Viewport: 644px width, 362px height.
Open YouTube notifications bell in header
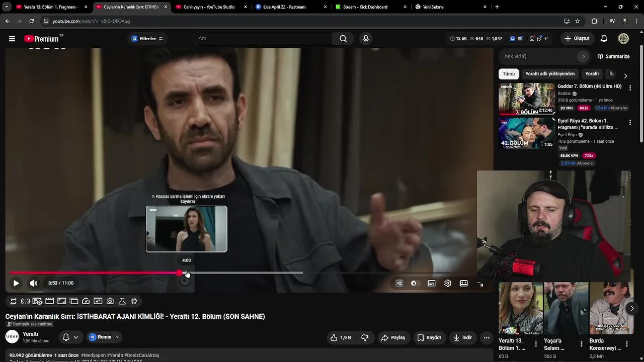point(604,39)
